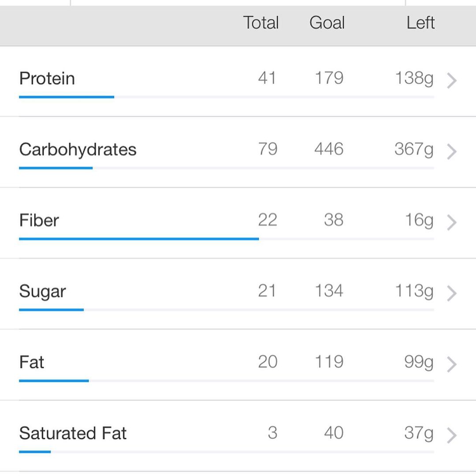
Task: Open Saturated Fat chevron arrow
Action: [452, 435]
